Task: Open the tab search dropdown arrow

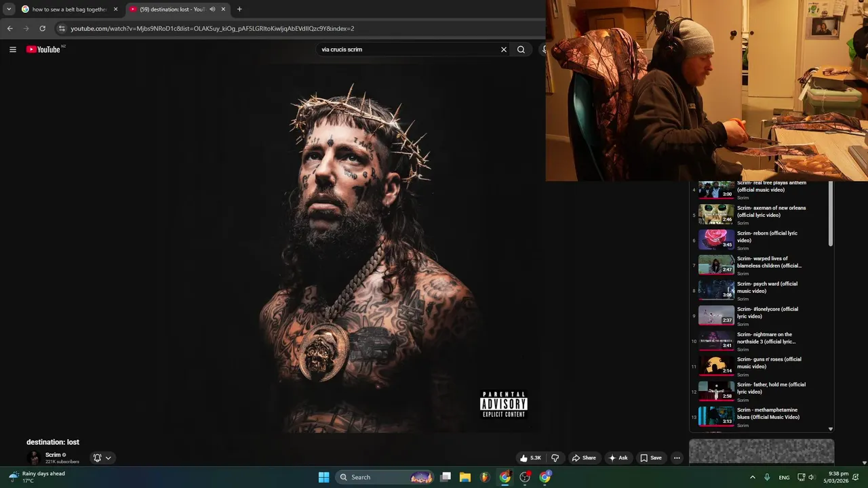Action: coord(9,9)
